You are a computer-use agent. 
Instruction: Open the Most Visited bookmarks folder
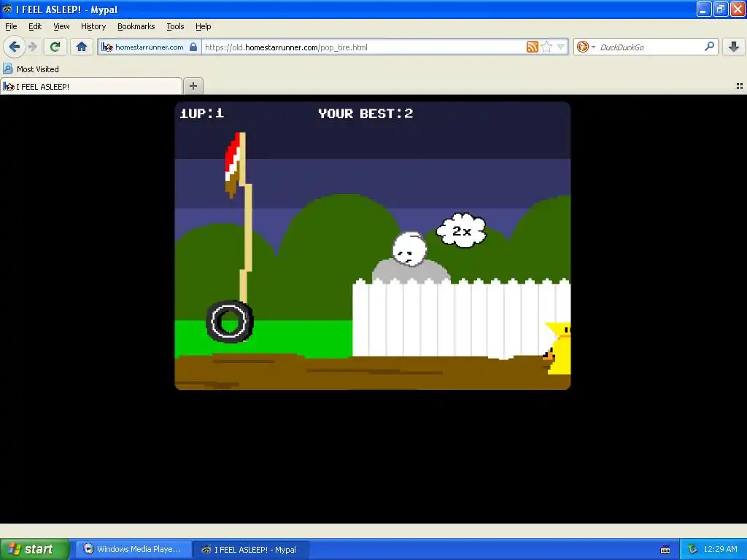pos(31,69)
